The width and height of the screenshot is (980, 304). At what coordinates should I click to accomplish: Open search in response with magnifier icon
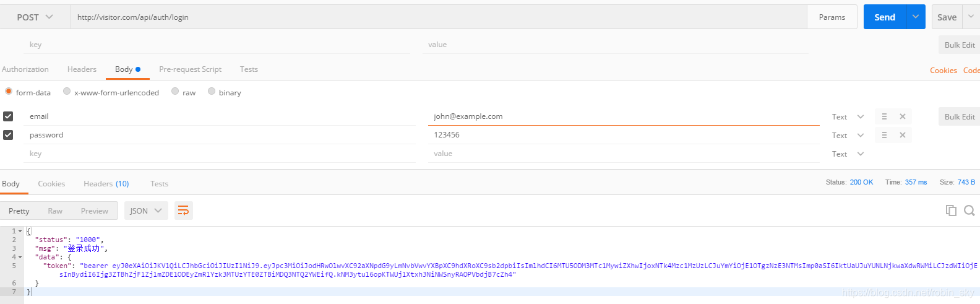pyautogui.click(x=969, y=211)
